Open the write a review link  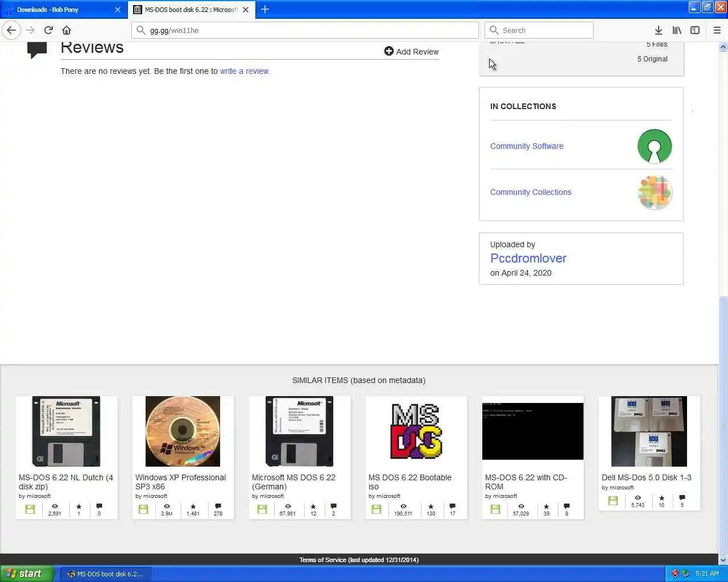pos(244,71)
